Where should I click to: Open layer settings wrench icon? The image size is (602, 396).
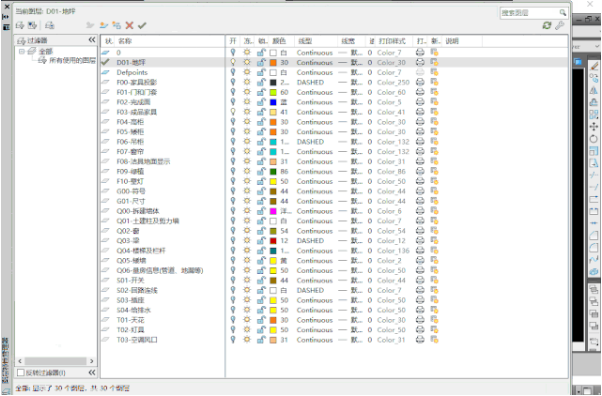tap(560, 25)
